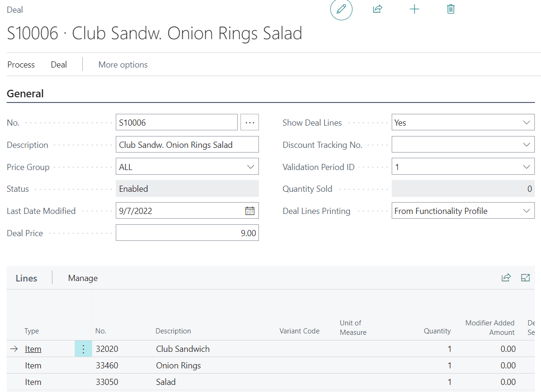
Task: Expand Discount Tracking No. dropdown
Action: pos(526,145)
